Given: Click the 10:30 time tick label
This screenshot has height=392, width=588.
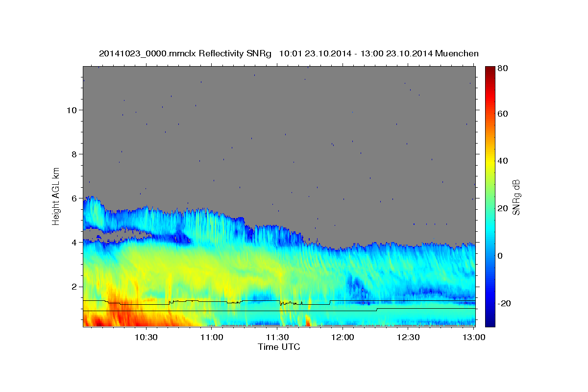Looking at the screenshot, I should point(146,337).
